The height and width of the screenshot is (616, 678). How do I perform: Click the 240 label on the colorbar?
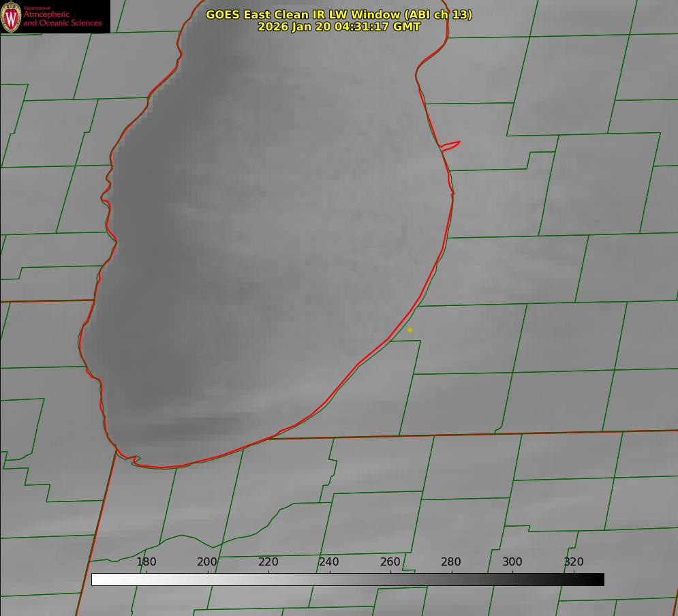[329, 562]
